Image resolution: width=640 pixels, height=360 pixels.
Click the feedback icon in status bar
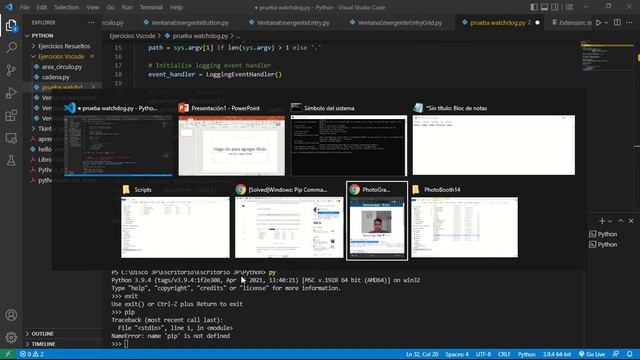pos(616,354)
